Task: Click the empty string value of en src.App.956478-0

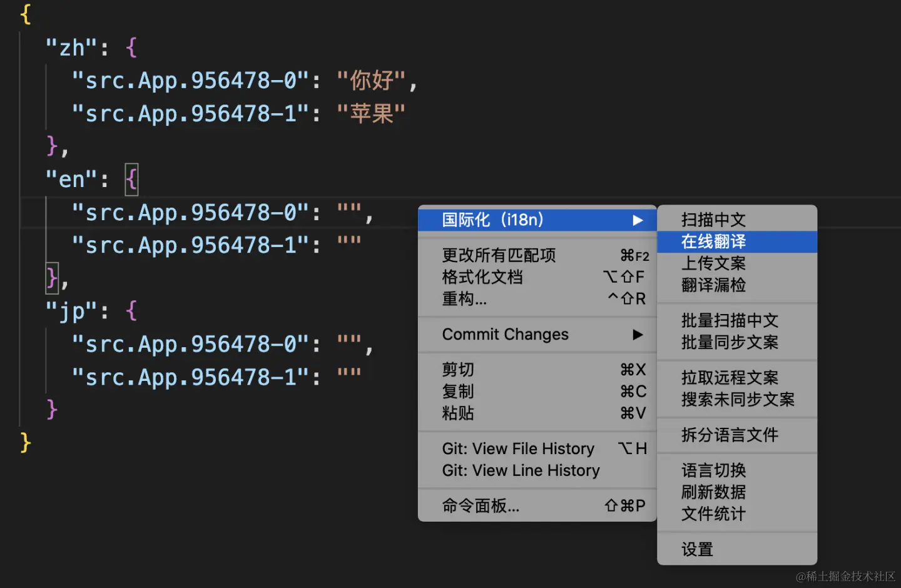Action: (349, 213)
